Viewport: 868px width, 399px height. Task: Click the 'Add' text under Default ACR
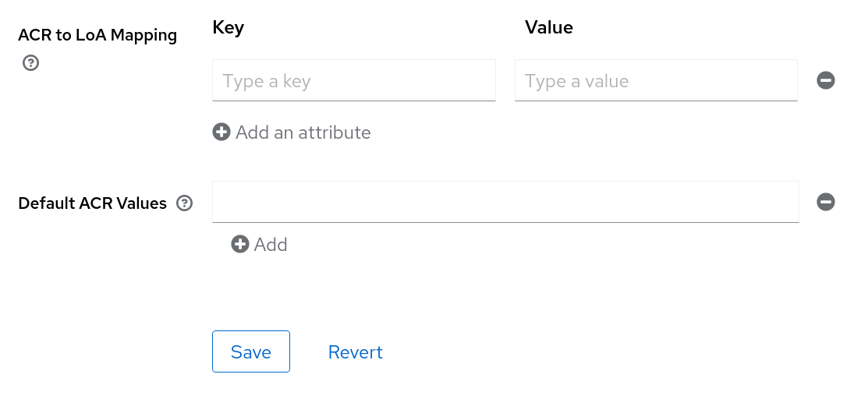pyautogui.click(x=271, y=245)
